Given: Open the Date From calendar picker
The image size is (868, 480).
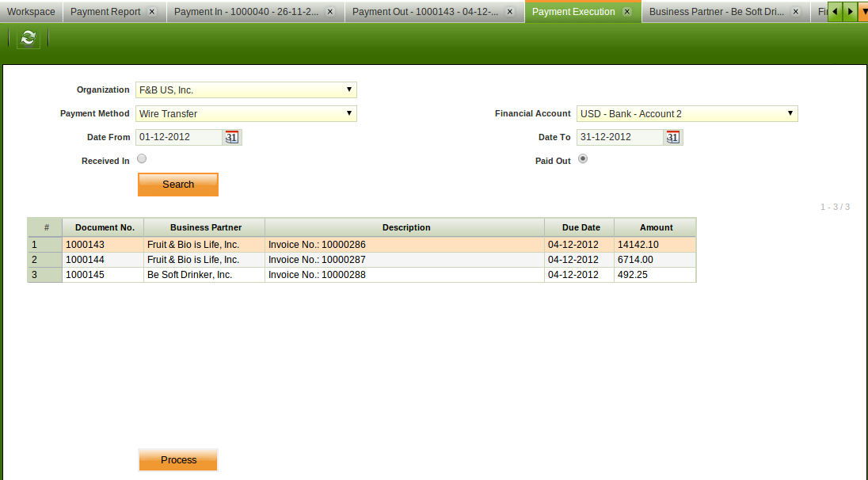Looking at the screenshot, I should click(x=232, y=137).
